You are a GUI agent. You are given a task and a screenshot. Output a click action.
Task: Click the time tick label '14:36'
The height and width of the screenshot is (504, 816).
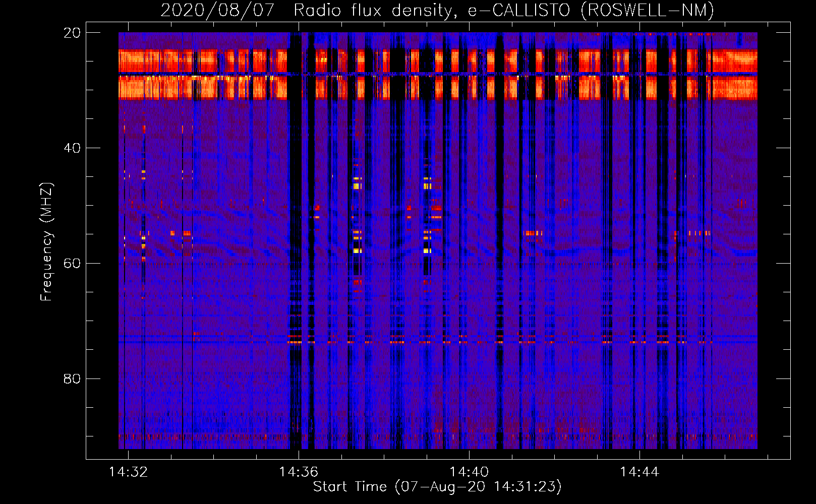299,472
